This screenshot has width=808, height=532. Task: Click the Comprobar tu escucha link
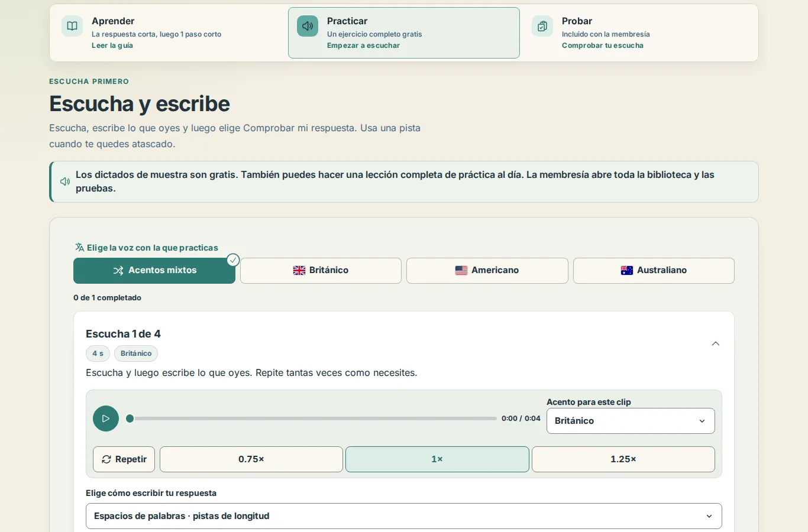603,46
